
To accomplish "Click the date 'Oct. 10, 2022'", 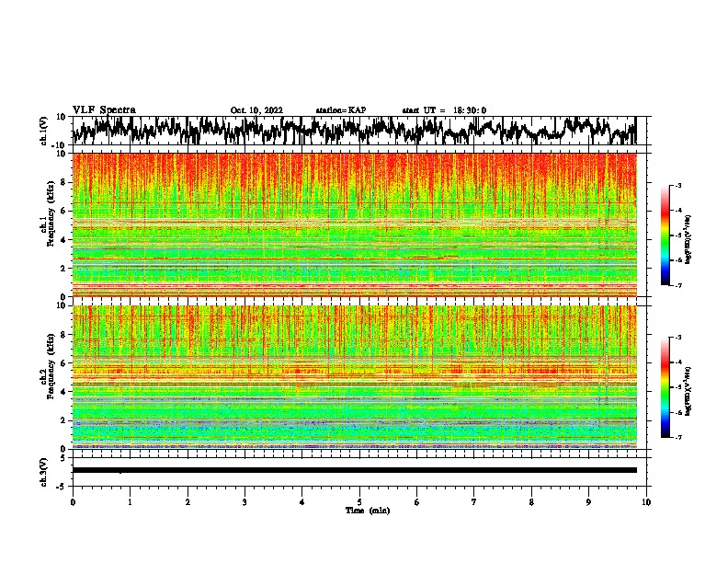I will (256, 110).
